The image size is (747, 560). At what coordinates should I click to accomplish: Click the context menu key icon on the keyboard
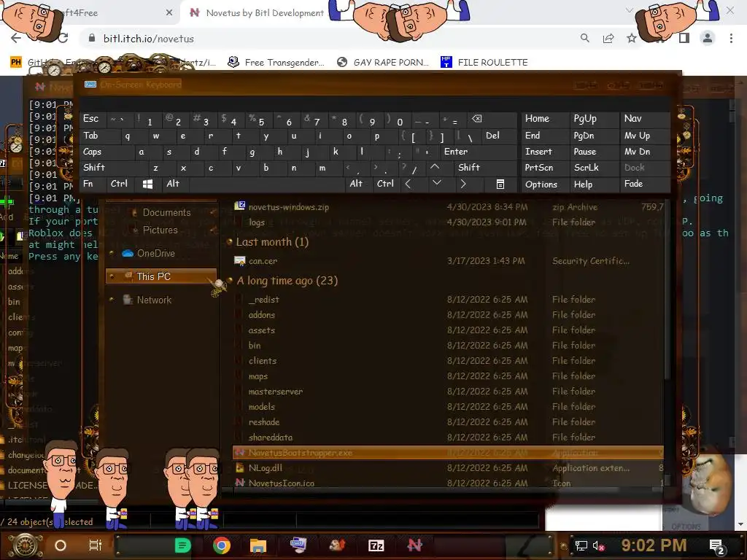point(500,184)
